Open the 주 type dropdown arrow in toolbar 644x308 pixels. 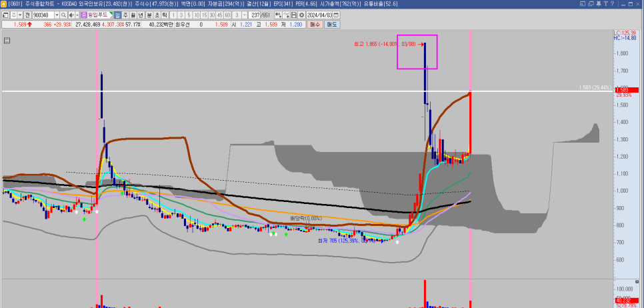(20, 15)
